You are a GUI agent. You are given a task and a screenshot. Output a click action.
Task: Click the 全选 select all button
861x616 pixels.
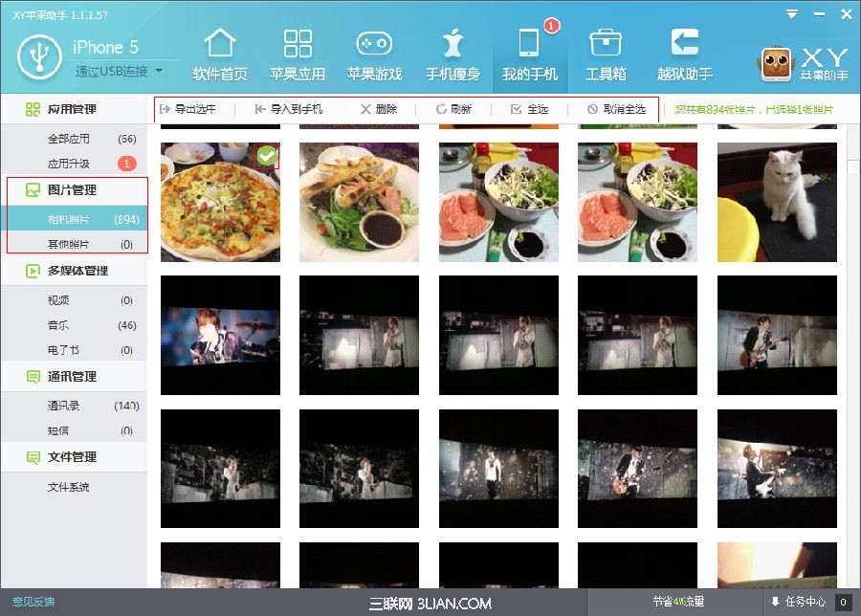click(529, 109)
